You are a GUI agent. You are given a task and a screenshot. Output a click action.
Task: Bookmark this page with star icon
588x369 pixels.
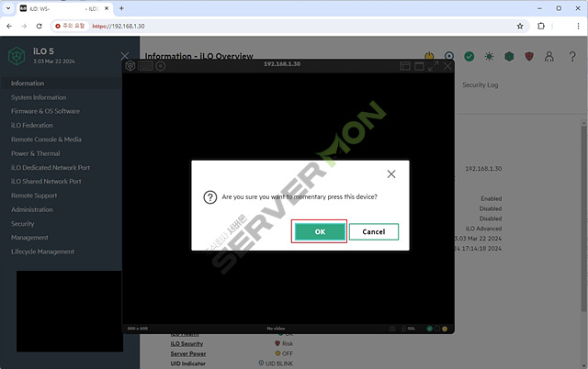point(520,27)
